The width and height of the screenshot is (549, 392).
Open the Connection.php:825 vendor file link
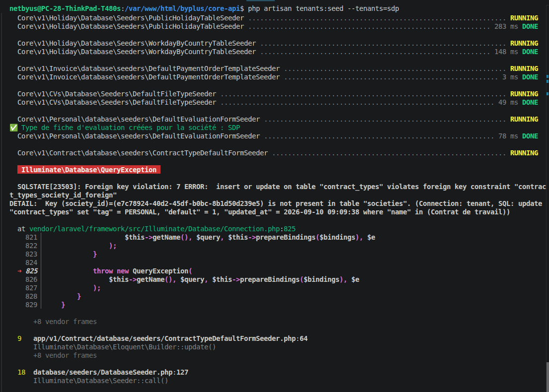tap(162, 229)
